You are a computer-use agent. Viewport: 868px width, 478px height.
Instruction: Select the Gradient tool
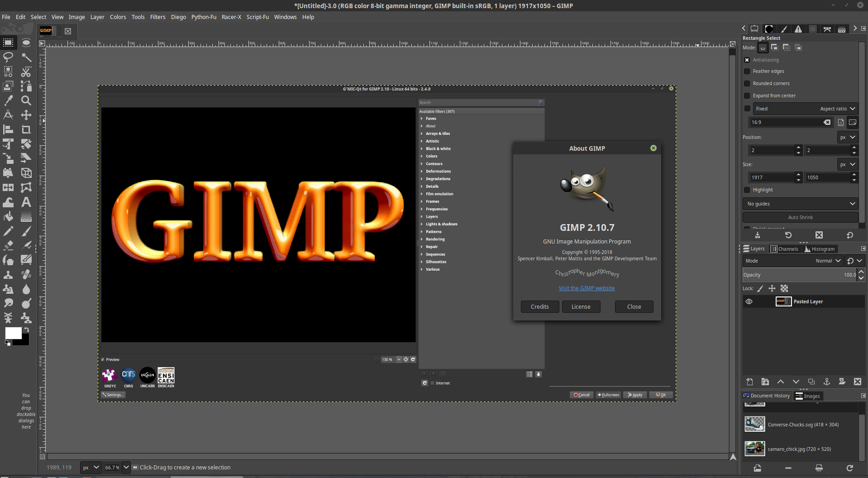tap(26, 216)
